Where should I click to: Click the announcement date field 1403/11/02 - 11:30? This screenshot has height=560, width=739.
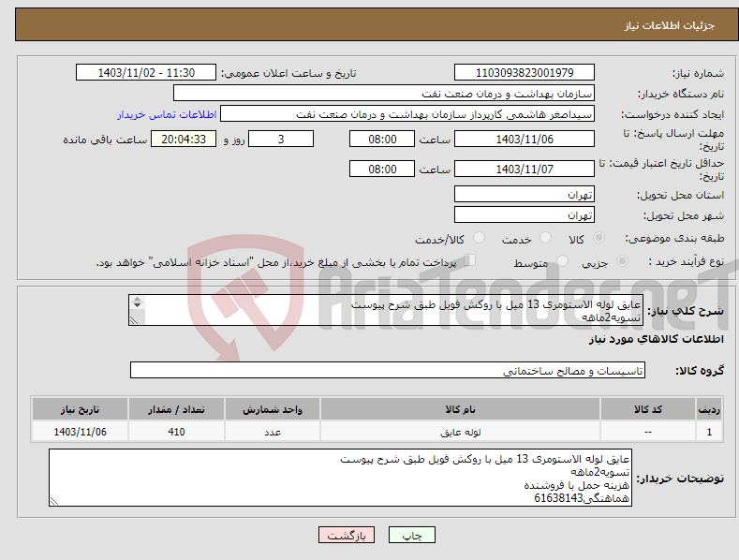click(145, 73)
